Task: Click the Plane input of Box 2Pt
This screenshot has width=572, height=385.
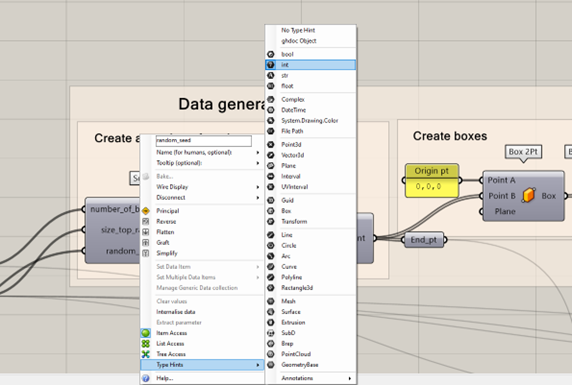Action: coord(505,211)
